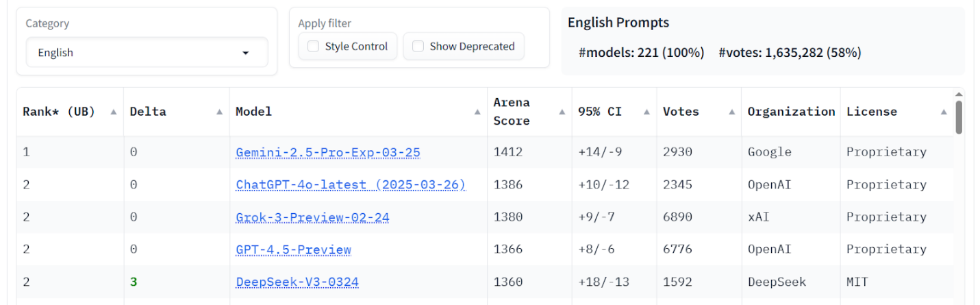980x305 pixels.
Task: Click the votes value 6890
Action: pos(677,217)
